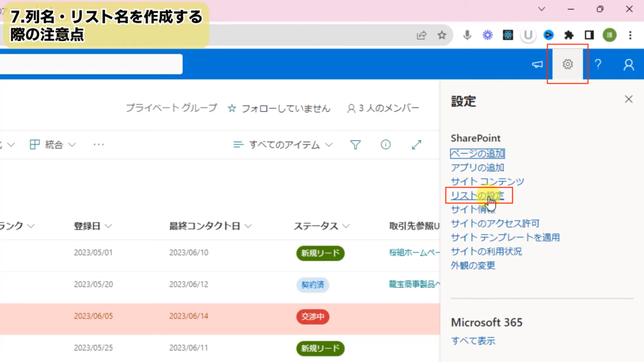Screen dimensions: 644x362
Task: Open the more options ellipsis menu
Action: pyautogui.click(x=98, y=145)
